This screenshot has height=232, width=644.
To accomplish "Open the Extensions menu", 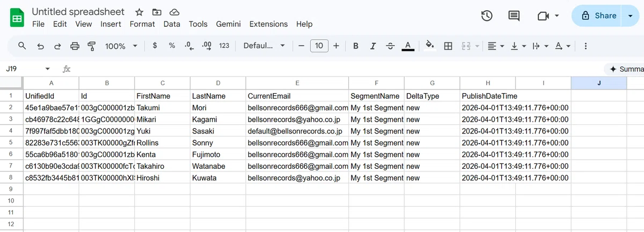I will click(268, 24).
